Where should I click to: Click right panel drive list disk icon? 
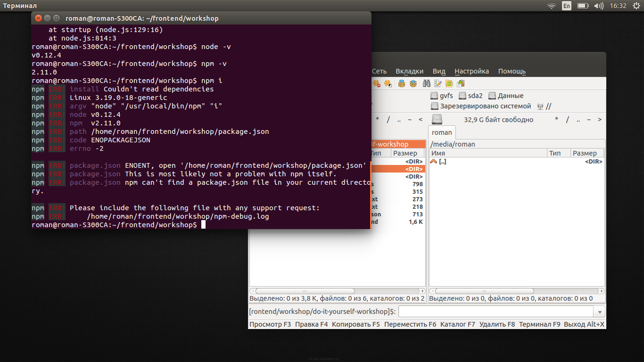[x=437, y=119]
